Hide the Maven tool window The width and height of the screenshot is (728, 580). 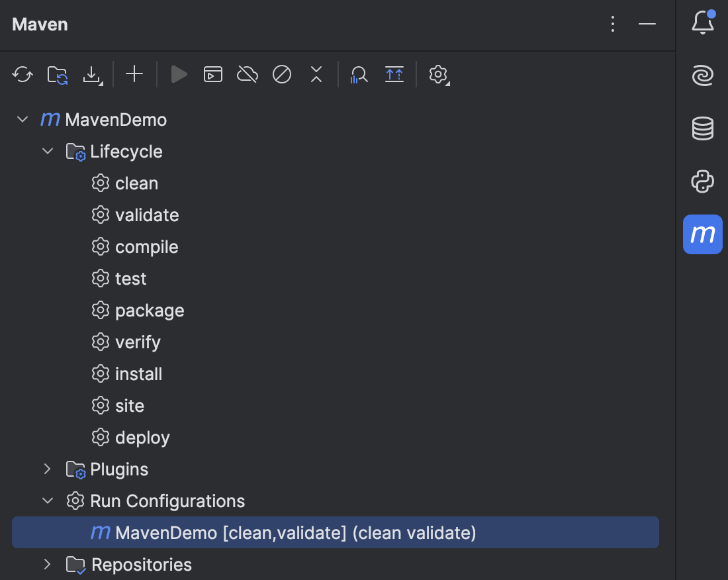click(647, 24)
